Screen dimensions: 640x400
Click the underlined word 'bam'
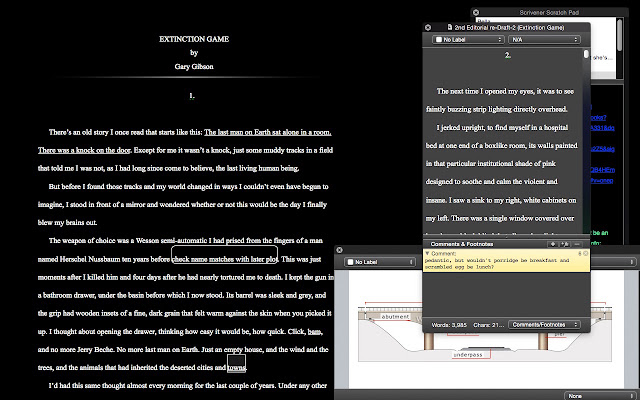tap(314, 331)
